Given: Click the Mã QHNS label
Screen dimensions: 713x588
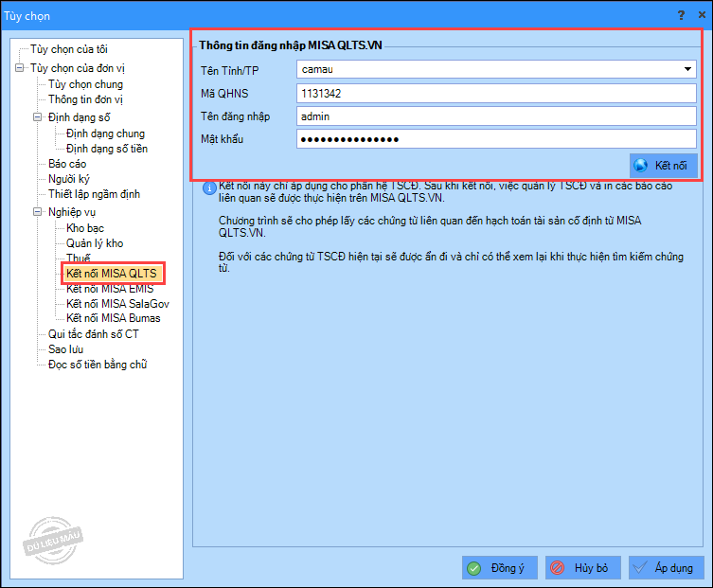Looking at the screenshot, I should [x=224, y=94].
